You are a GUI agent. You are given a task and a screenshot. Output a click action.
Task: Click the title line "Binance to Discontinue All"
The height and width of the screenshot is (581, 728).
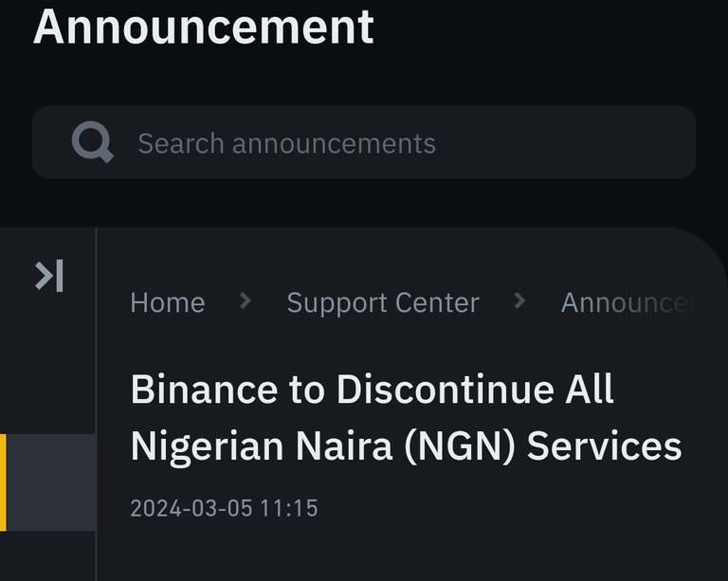tap(373, 389)
